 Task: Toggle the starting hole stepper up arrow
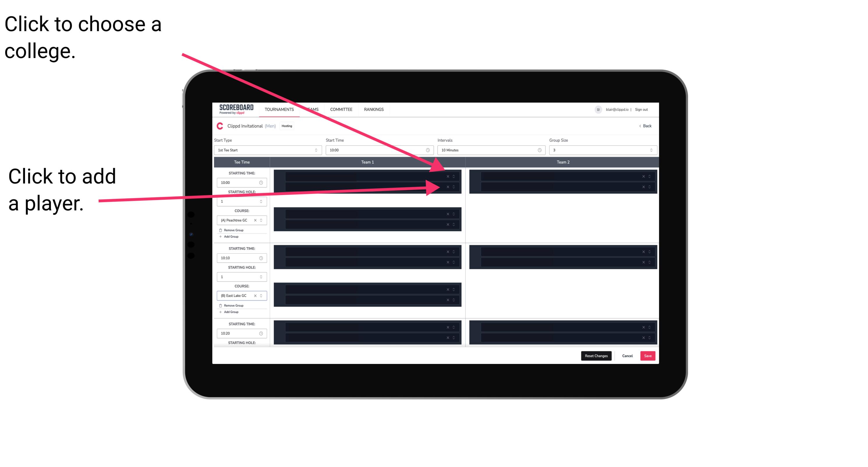pos(263,199)
